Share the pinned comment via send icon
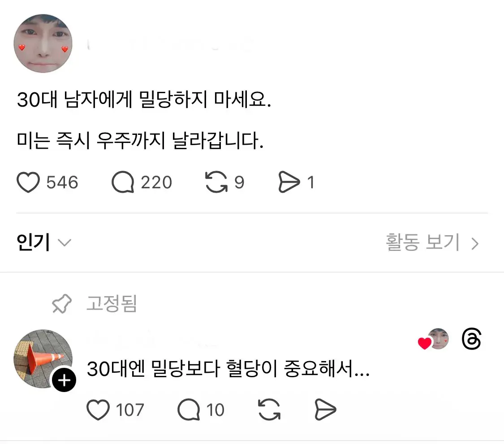Image resolution: width=504 pixels, height=444 pixels. [326, 409]
